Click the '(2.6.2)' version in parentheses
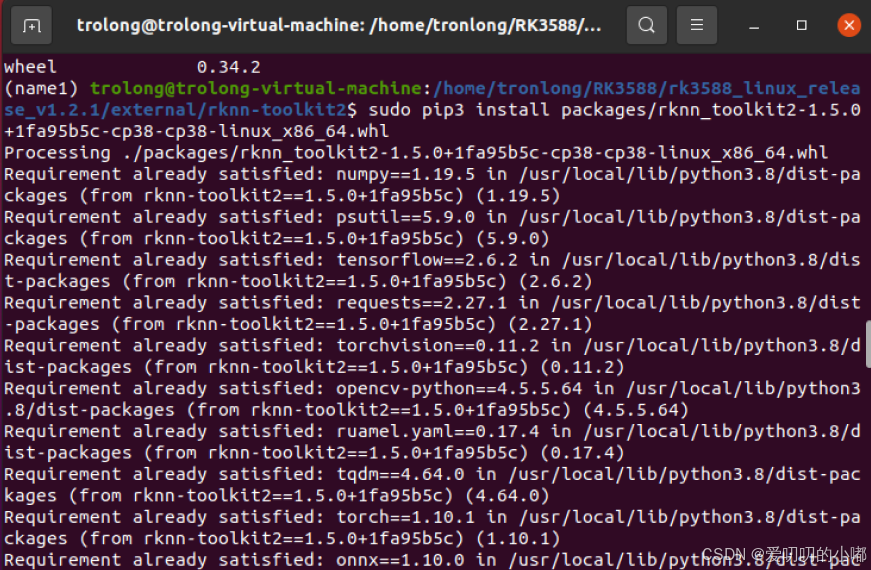 555,282
